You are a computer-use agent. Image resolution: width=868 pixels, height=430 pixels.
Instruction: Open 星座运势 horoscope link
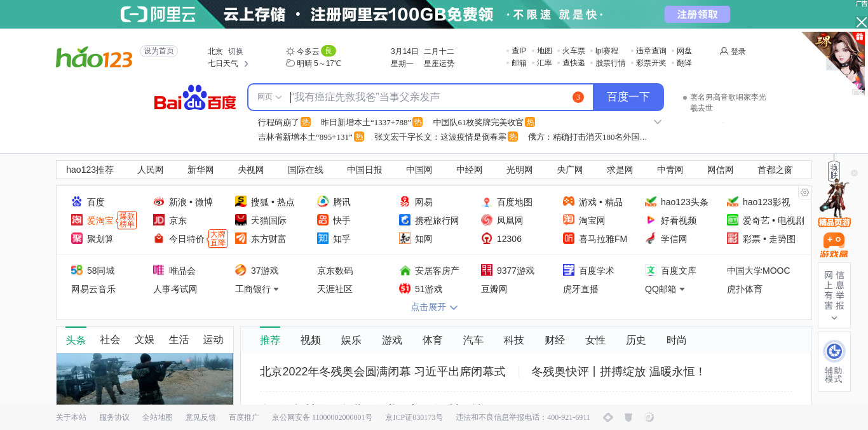click(439, 64)
